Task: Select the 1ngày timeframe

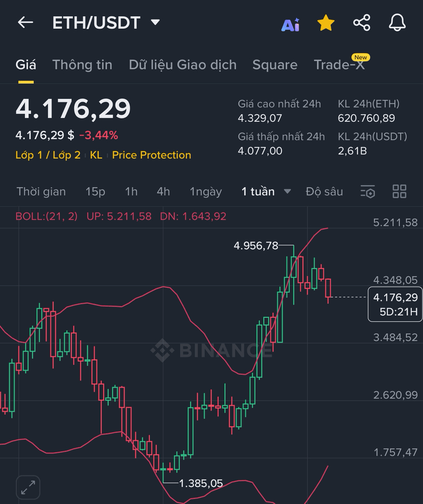Action: [205, 192]
